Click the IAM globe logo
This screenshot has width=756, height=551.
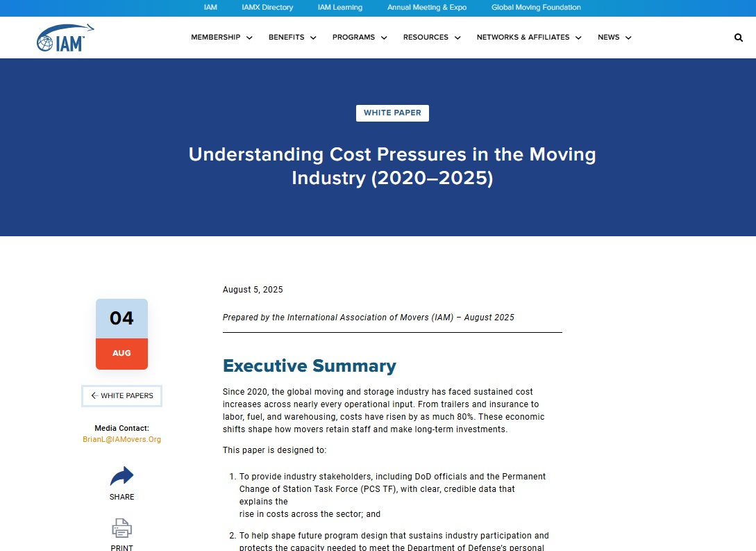click(65, 38)
